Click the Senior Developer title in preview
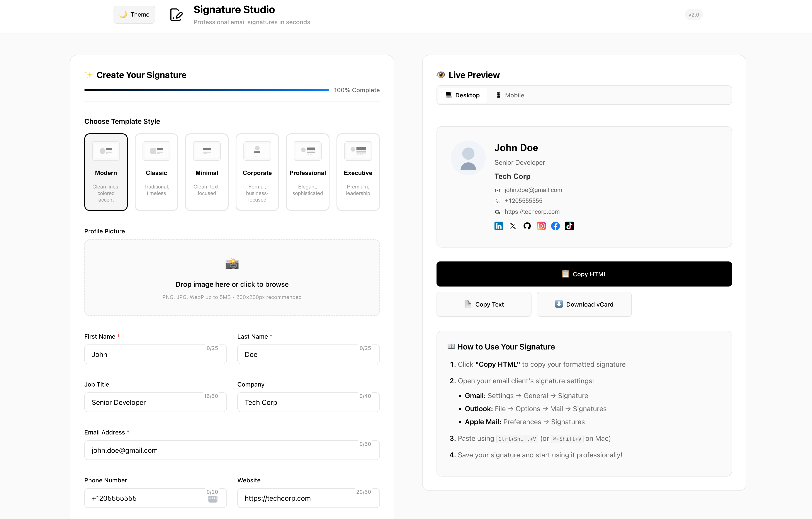Screen dimensions: 812x519 tap(519, 163)
